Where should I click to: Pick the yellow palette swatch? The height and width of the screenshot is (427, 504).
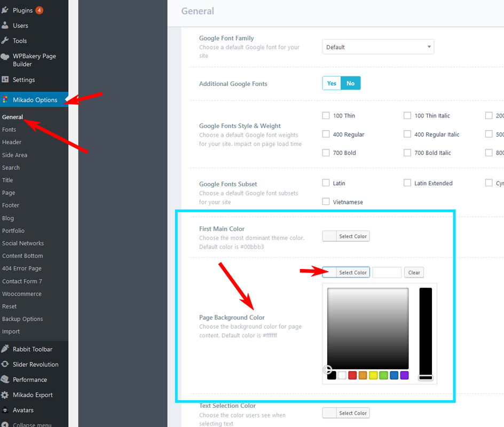(373, 375)
